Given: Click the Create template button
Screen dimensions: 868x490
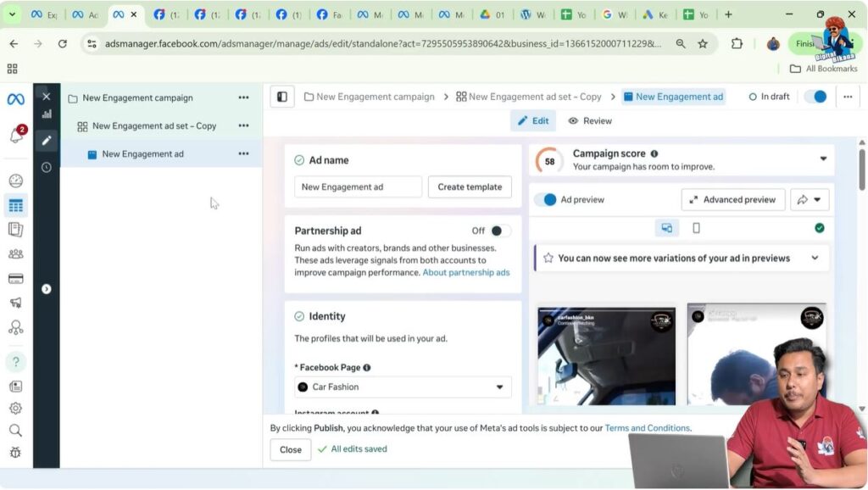Looking at the screenshot, I should pyautogui.click(x=470, y=187).
